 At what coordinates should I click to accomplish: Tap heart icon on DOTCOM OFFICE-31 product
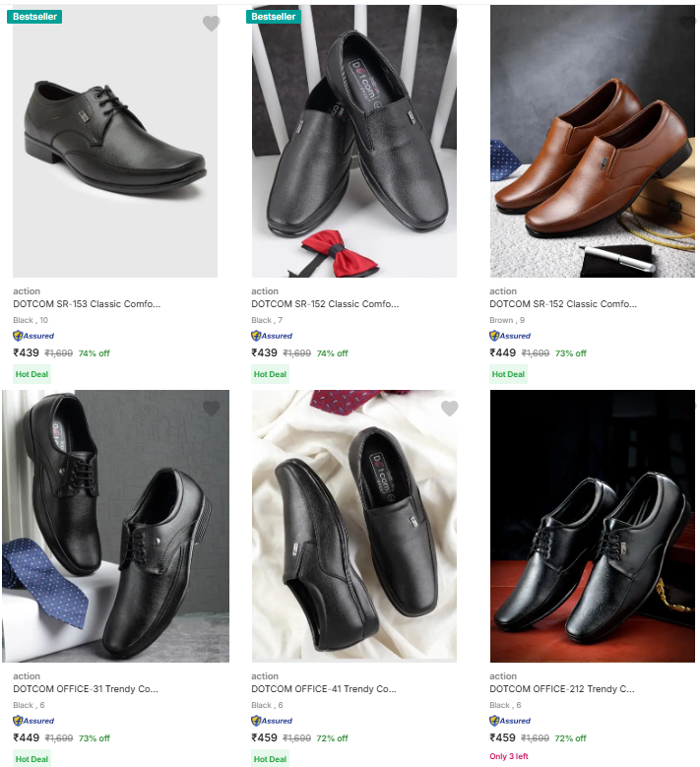pos(211,408)
